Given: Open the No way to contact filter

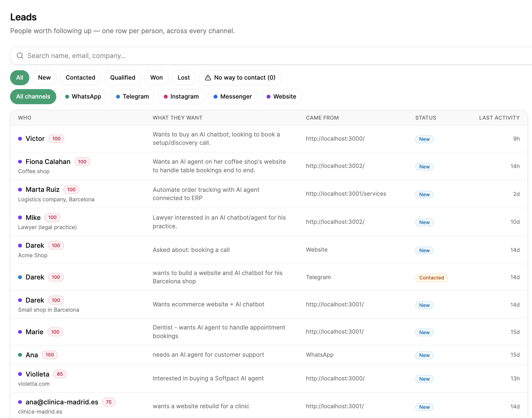Looking at the screenshot, I should (240, 78).
